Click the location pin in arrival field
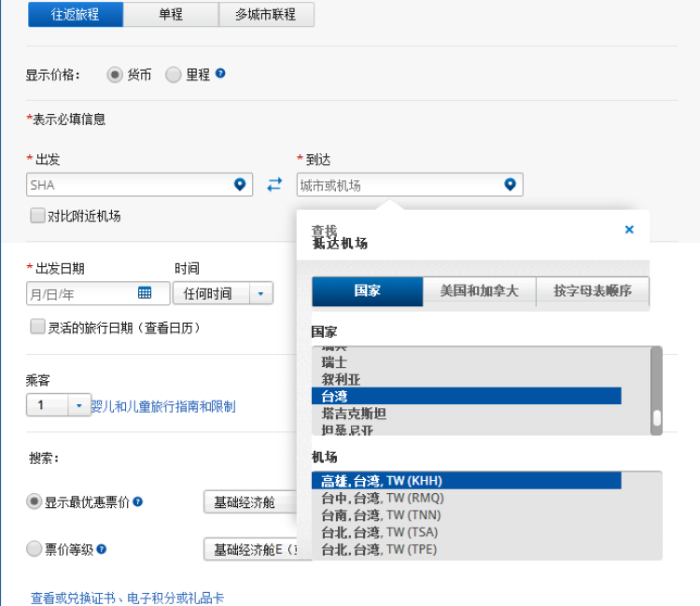The width and height of the screenshot is (700, 606). (510, 185)
